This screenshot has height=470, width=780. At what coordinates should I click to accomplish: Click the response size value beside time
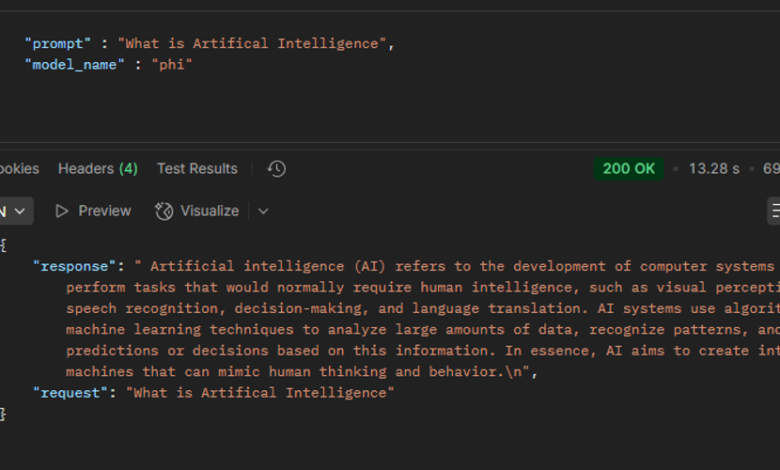click(771, 169)
